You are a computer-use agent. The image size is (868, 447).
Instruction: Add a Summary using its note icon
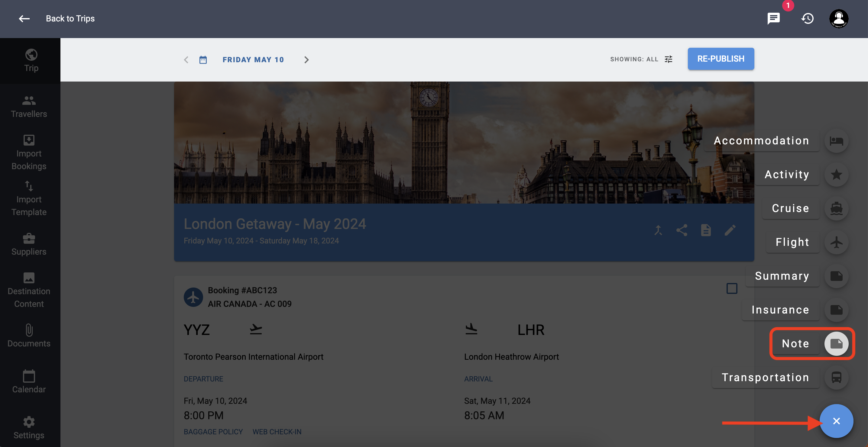coord(836,276)
